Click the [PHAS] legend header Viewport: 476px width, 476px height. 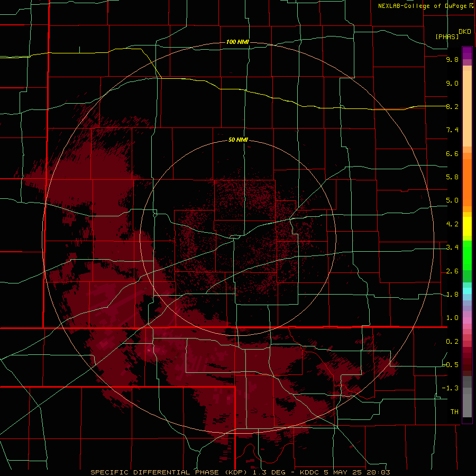[447, 36]
